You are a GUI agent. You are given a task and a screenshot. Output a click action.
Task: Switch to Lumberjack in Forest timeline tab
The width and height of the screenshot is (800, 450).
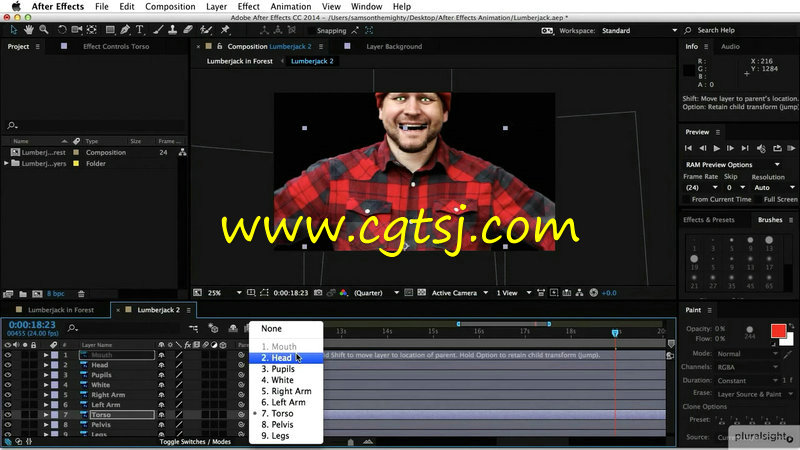coord(61,310)
